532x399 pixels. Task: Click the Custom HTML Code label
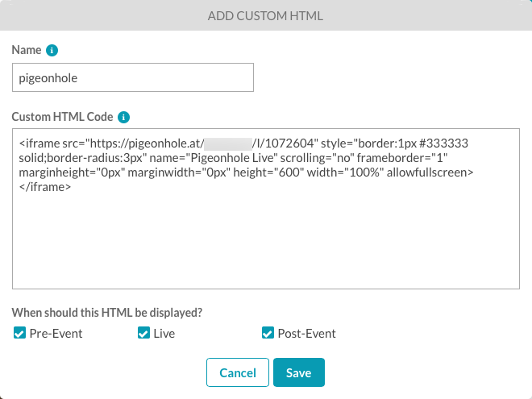coord(62,117)
